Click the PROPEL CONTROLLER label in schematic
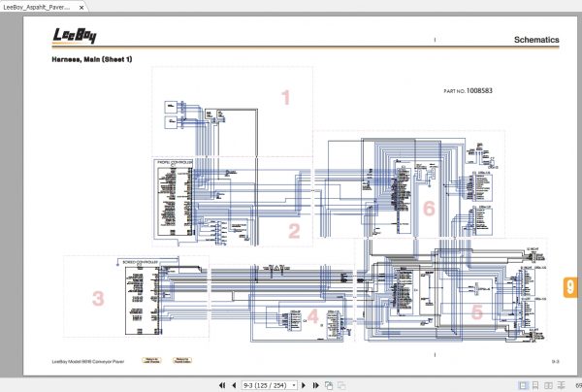The width and height of the screenshot is (582, 392). coord(175,162)
